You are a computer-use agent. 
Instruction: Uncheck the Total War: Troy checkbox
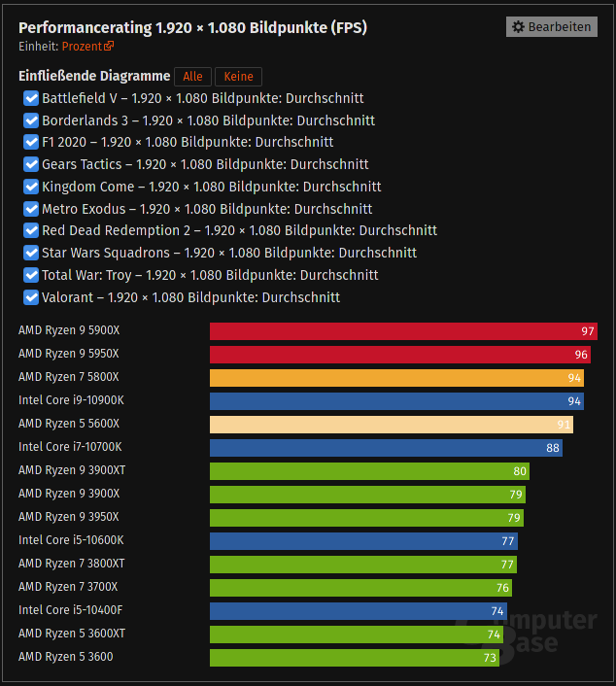click(31, 275)
